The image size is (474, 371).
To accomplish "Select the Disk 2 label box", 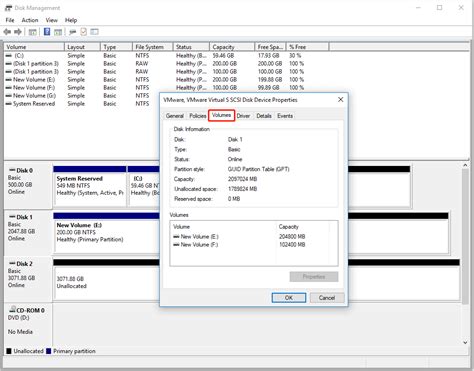I will click(28, 279).
